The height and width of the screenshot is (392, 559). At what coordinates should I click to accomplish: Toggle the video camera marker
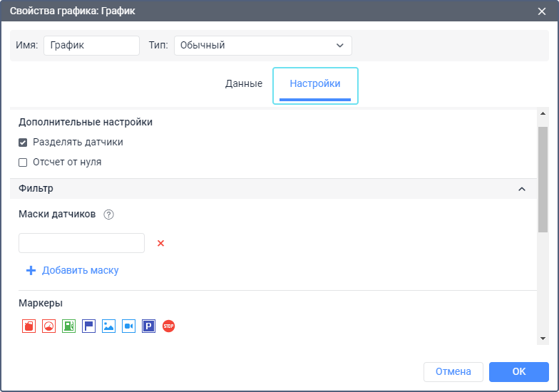point(128,326)
